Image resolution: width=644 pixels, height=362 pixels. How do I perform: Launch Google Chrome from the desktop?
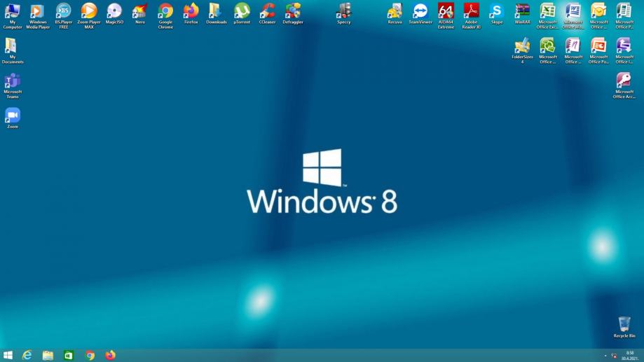coord(165,16)
